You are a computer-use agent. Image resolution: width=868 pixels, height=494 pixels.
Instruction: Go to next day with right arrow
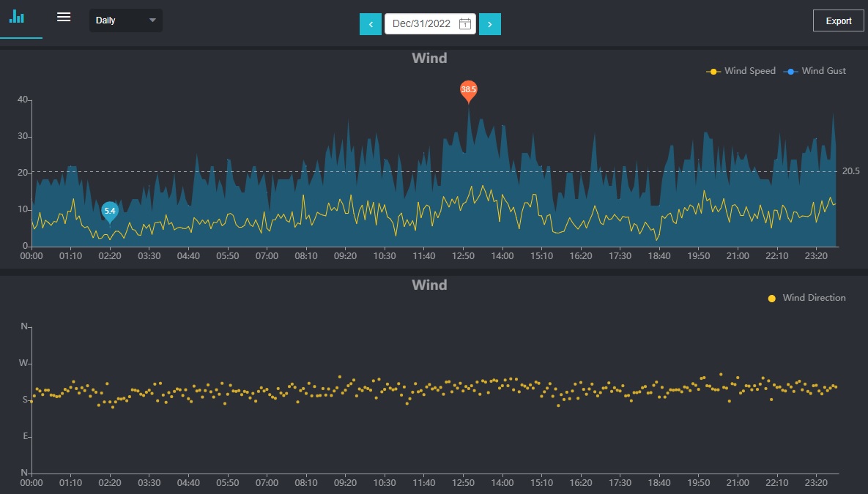490,24
